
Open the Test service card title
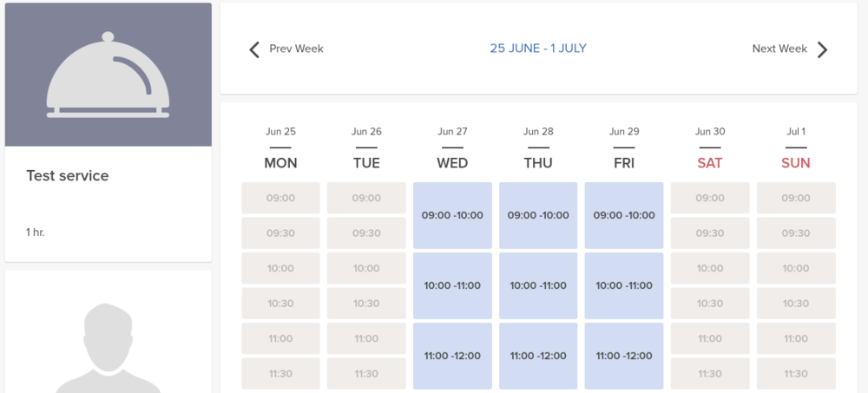68,176
